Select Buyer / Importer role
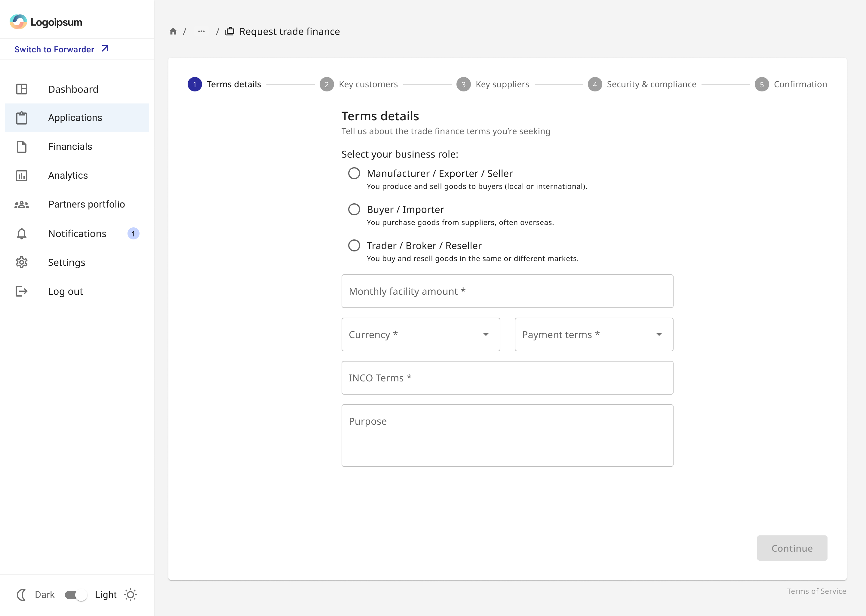 tap(354, 209)
